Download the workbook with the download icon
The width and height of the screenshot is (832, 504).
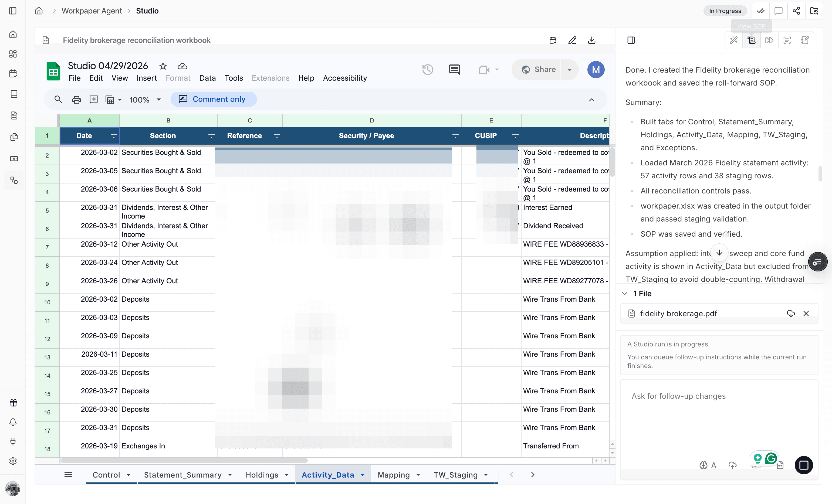point(591,40)
